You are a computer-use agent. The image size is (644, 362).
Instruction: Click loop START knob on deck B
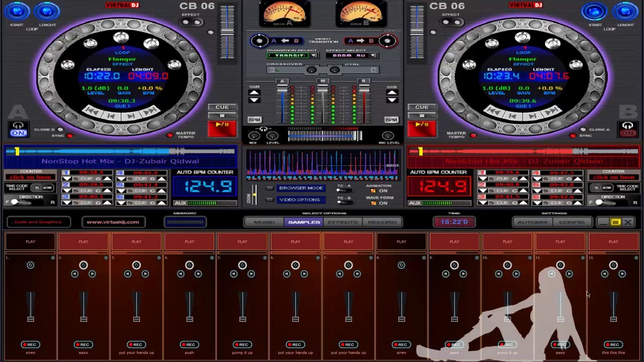[595, 11]
